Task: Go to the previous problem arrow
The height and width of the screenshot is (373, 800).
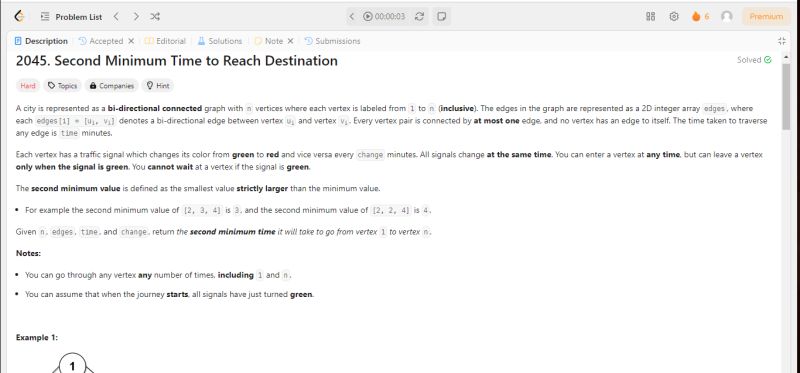Action: point(116,16)
